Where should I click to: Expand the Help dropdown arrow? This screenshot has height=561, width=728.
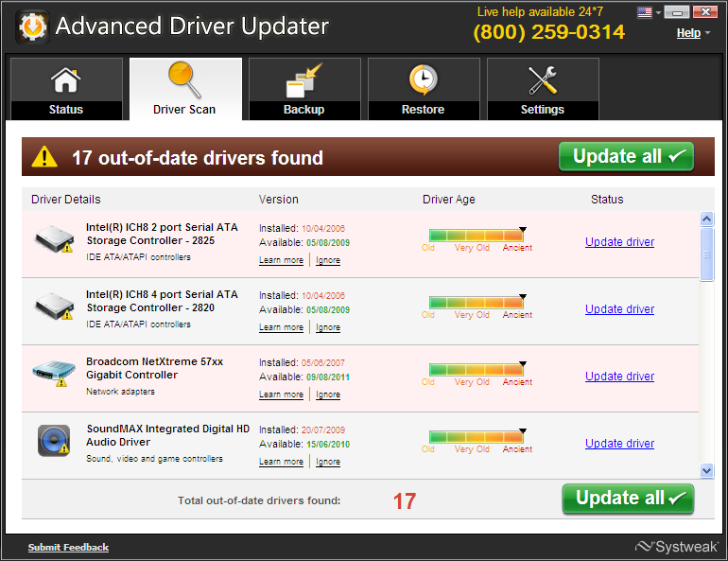pyautogui.click(x=707, y=33)
